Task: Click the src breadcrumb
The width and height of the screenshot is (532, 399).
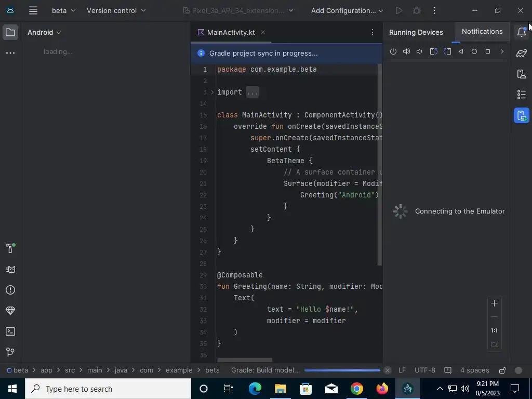Action: pos(70,370)
